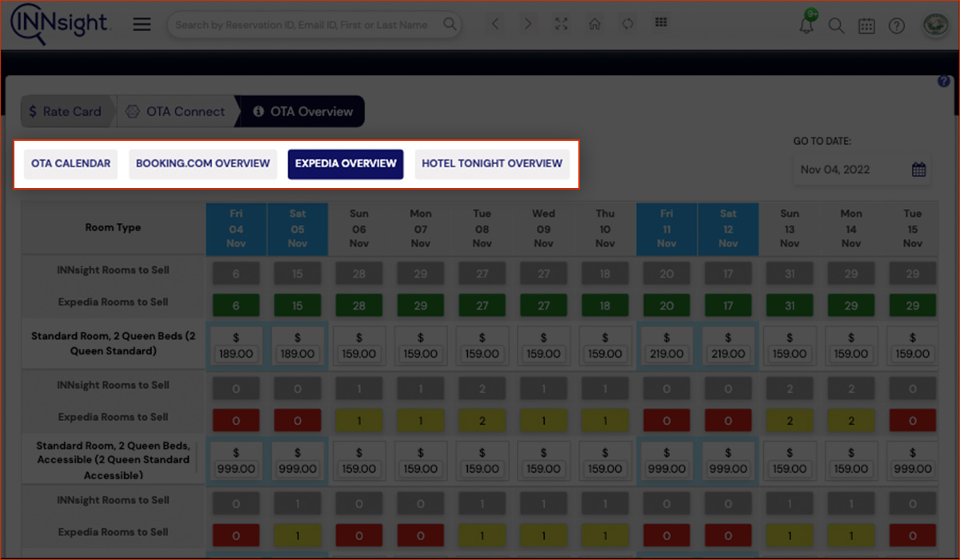The width and height of the screenshot is (960, 560).
Task: Go to the Home dashboard icon
Action: 594,24
